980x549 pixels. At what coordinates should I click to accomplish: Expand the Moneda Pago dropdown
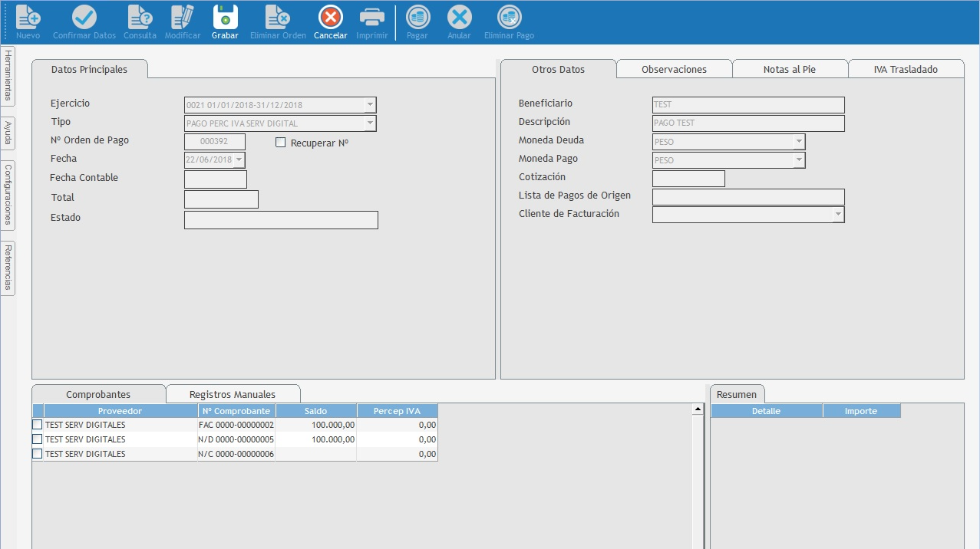[799, 160]
